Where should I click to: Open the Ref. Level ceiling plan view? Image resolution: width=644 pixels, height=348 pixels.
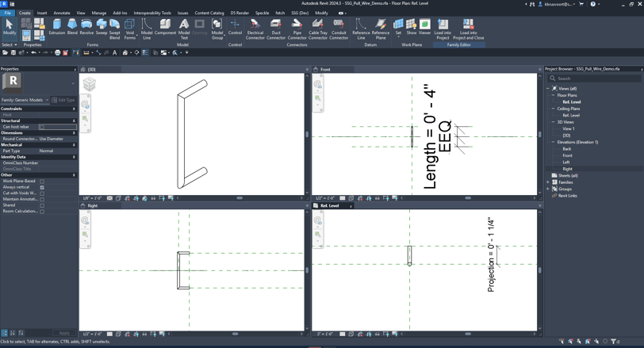(571, 115)
